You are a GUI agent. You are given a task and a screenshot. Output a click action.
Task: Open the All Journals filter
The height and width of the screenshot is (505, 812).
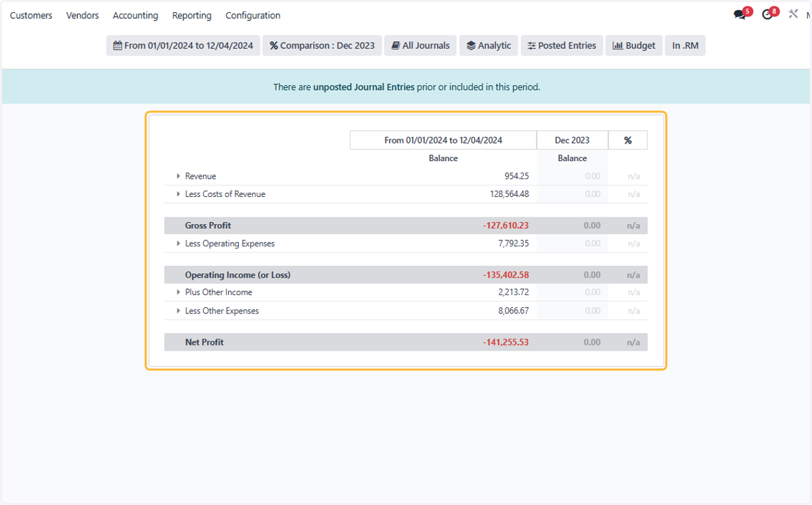point(420,45)
